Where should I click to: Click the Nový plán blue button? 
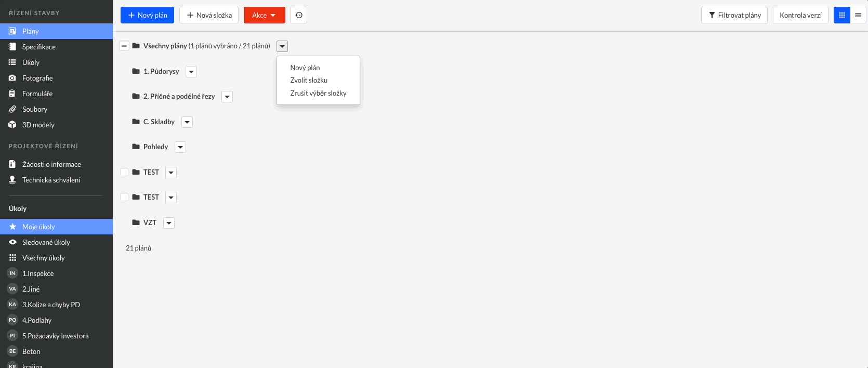point(147,15)
